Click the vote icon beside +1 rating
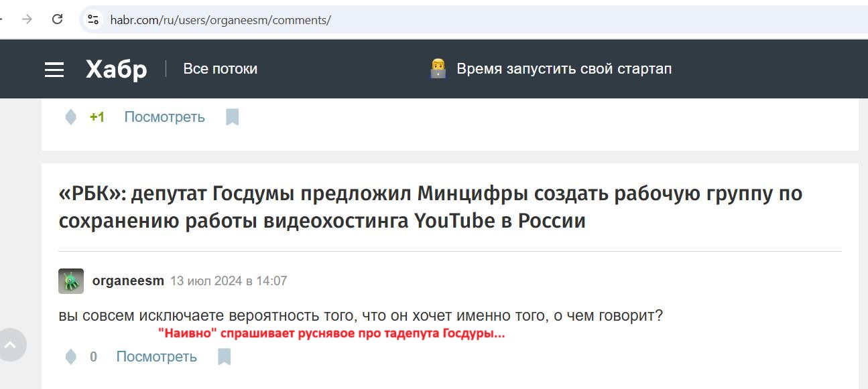Image resolution: width=868 pixels, height=389 pixels. [70, 117]
